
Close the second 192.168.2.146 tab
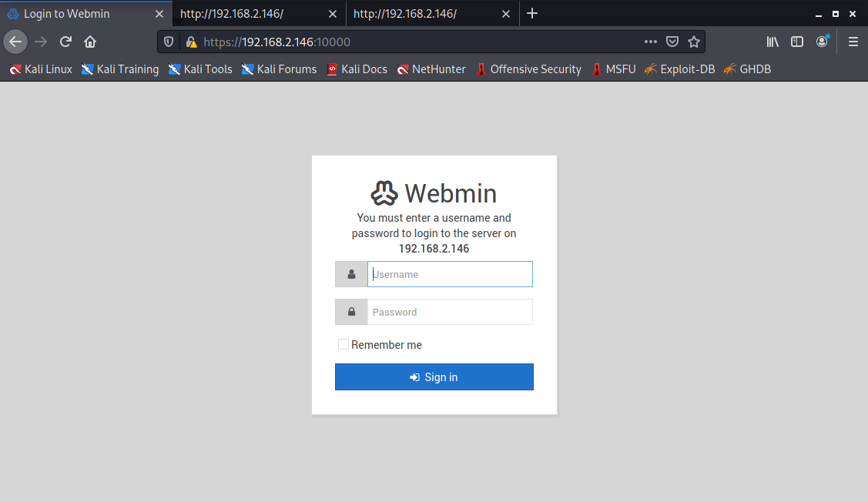pos(333,14)
